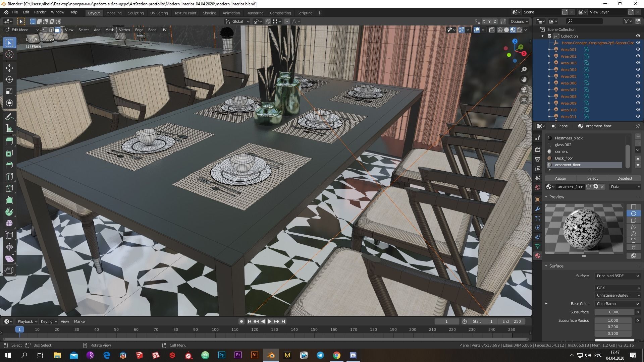Toggle X-ray display in viewport header

click(x=491, y=30)
